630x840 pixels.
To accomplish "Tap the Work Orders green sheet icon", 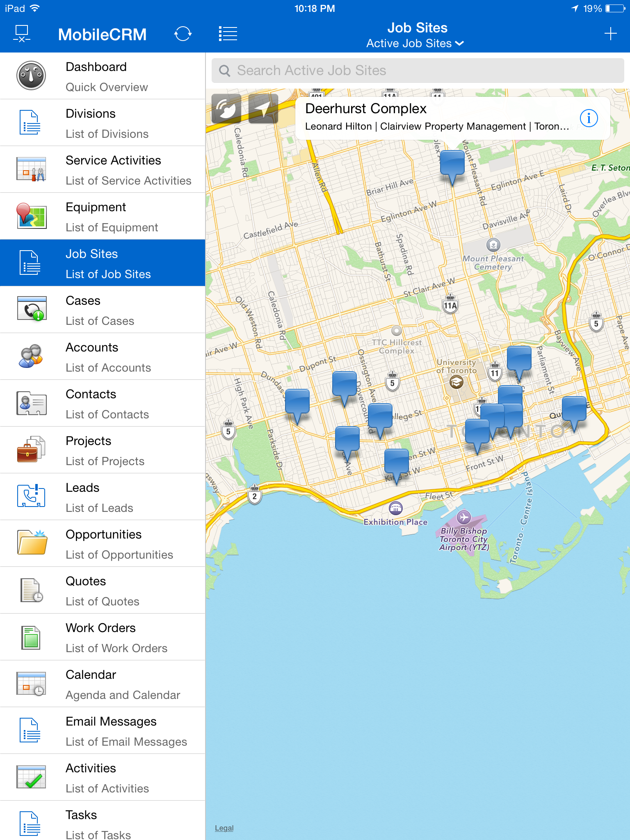I will click(31, 637).
